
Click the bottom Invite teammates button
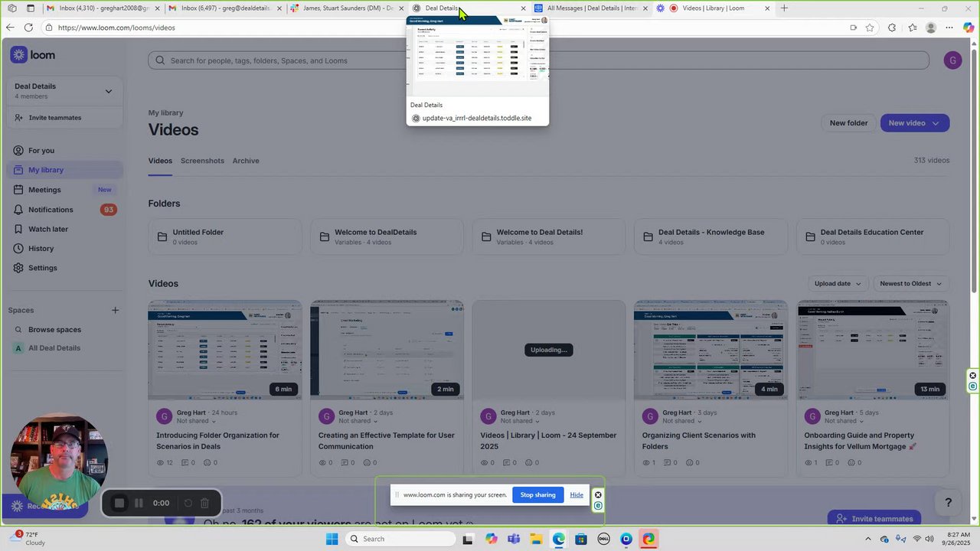[875, 518]
